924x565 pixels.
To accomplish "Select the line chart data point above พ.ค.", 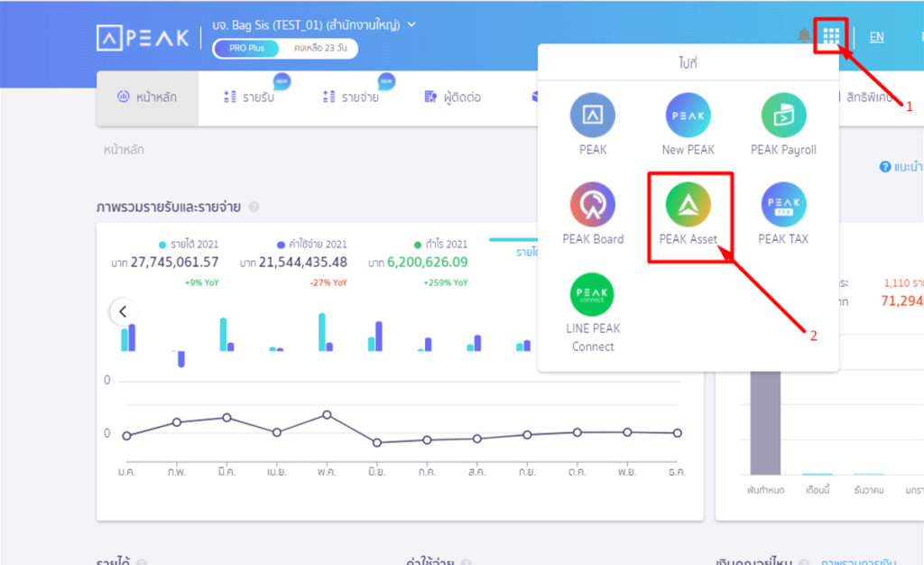I will 327,415.
